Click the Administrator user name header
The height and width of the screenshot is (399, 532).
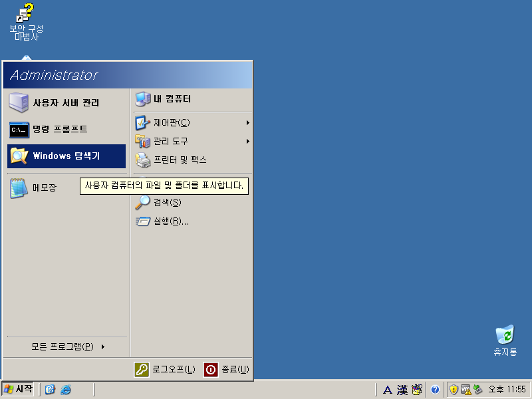coord(54,75)
